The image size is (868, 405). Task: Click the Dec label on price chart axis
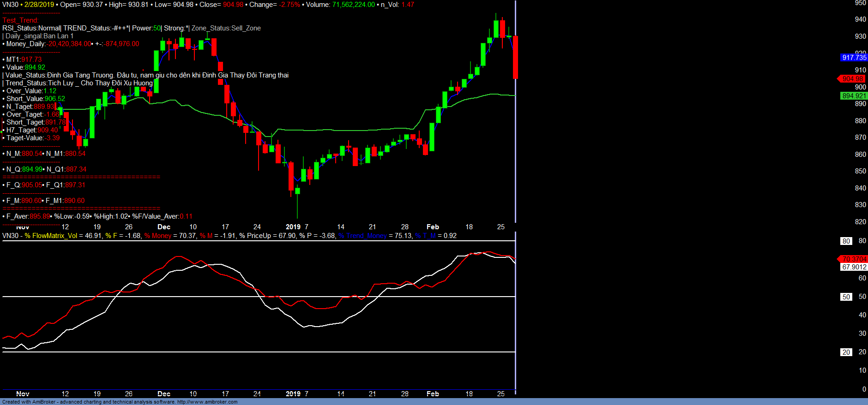click(164, 227)
